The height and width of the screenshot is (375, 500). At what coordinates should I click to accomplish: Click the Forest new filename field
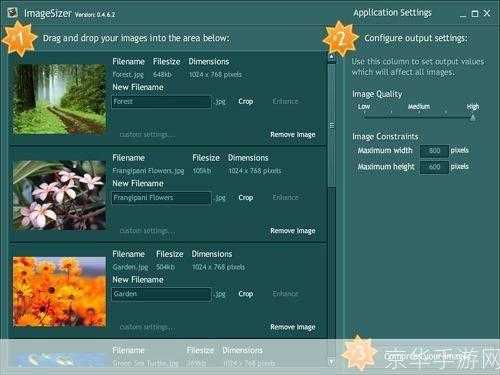coord(161,102)
